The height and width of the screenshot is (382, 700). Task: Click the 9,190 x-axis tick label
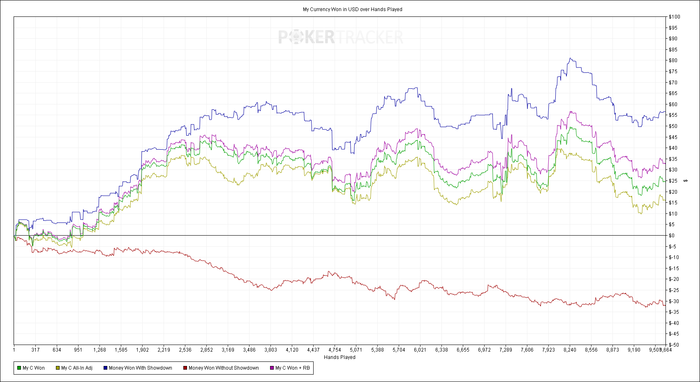click(x=634, y=350)
